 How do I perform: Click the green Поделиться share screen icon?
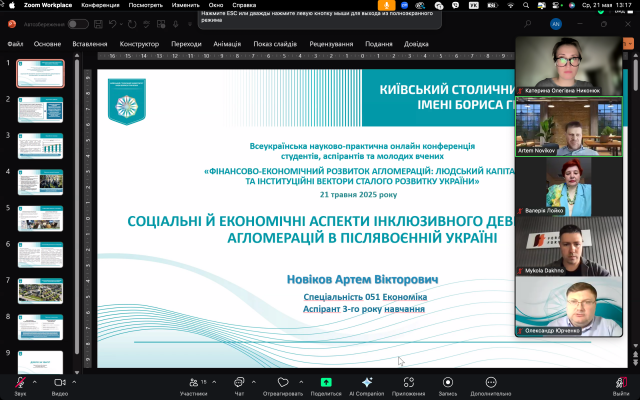tap(325, 382)
